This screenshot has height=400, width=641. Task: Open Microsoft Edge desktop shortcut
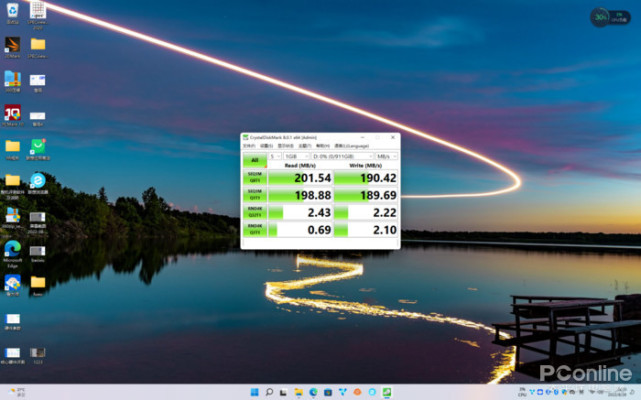tap(12, 250)
